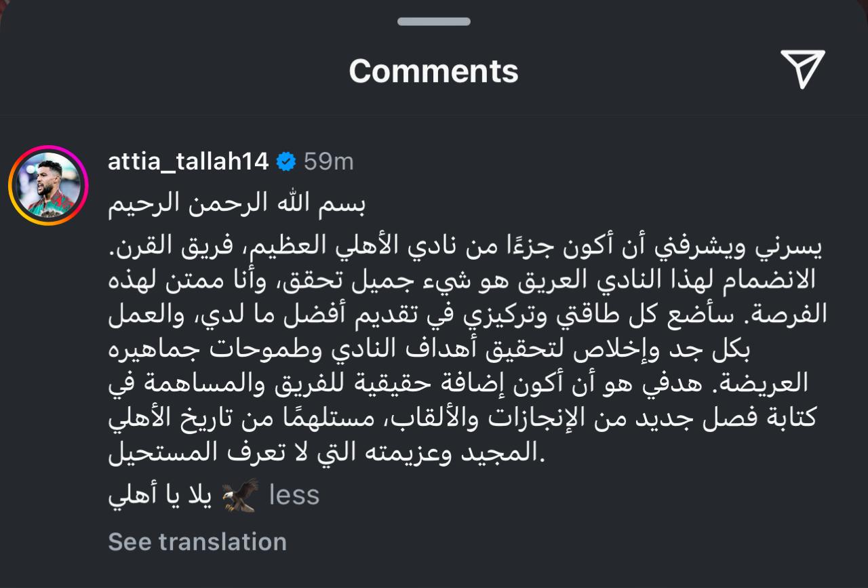Image resolution: width=868 pixels, height=588 pixels.
Task: Click the drag handle at top of sheet
Action: (x=434, y=22)
